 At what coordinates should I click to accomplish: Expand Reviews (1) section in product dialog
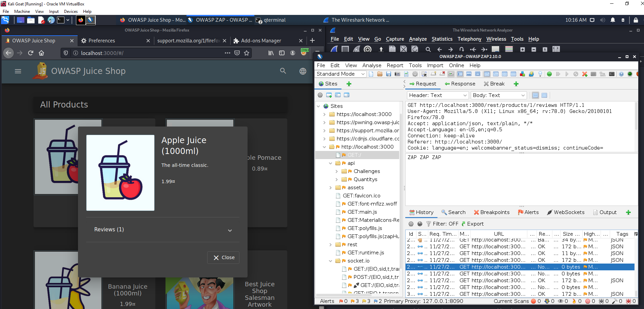163,230
